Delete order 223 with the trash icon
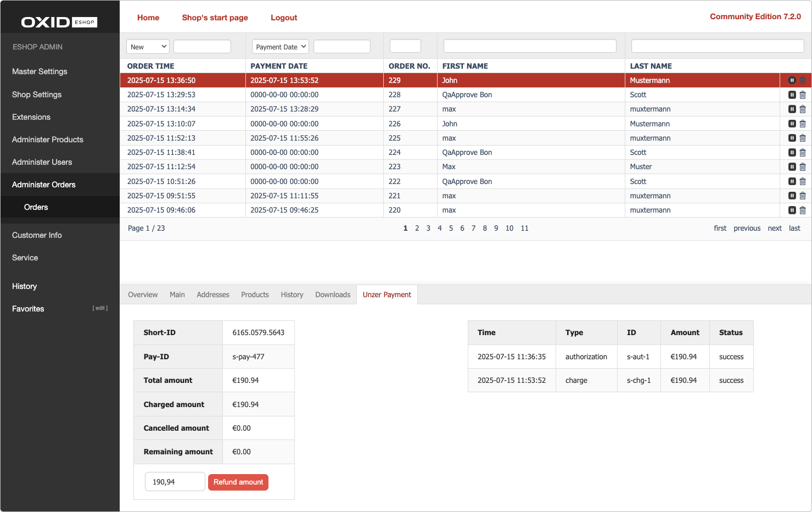 click(803, 166)
